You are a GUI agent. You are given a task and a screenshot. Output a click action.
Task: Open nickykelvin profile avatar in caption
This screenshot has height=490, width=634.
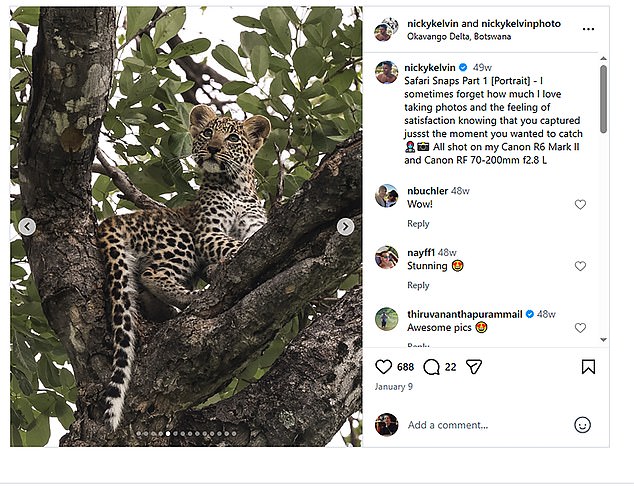tap(386, 71)
